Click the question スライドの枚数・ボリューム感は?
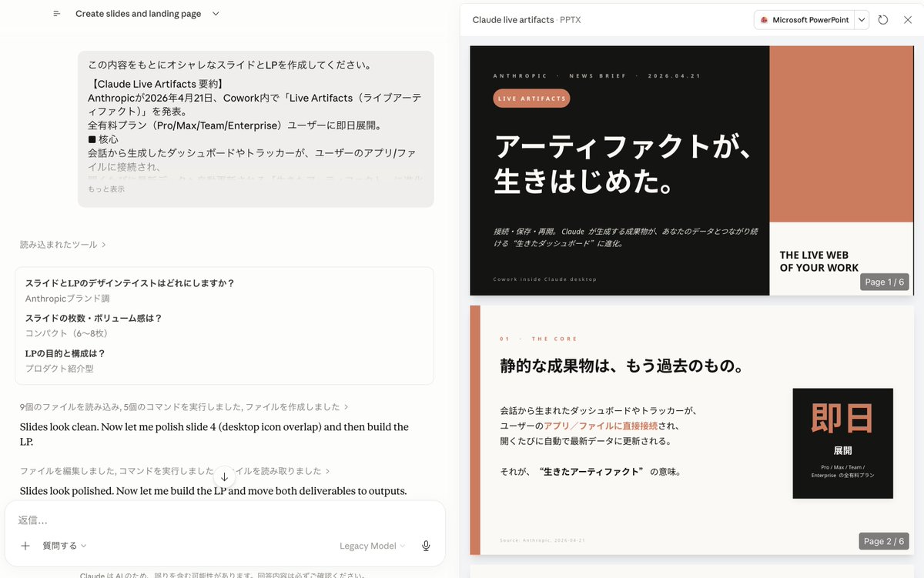 coord(94,318)
